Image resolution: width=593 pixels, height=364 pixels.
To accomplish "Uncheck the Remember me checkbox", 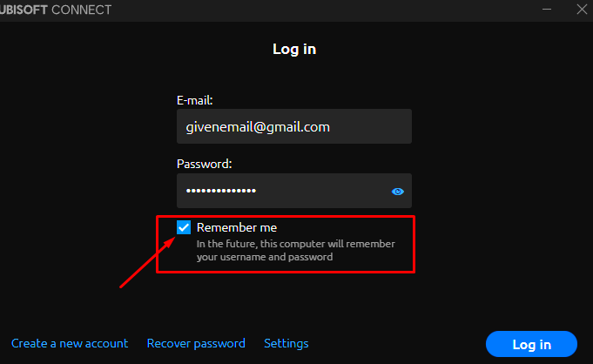I will [x=184, y=227].
